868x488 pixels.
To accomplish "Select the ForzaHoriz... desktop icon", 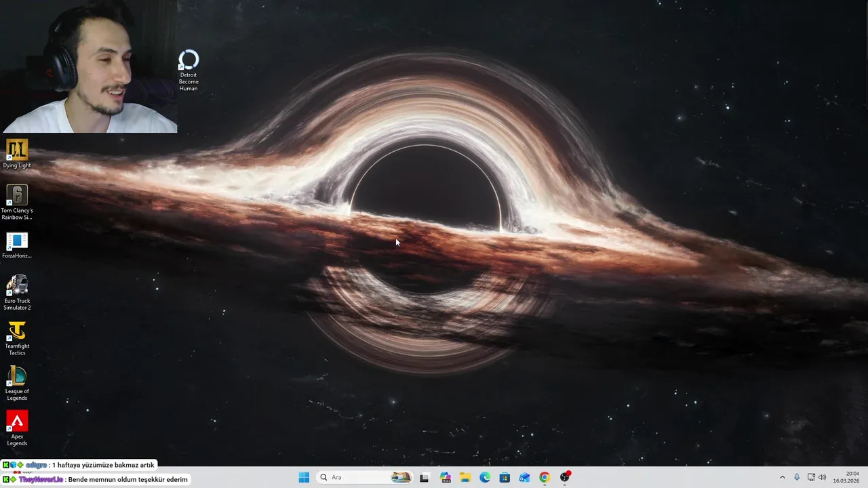I will click(17, 245).
